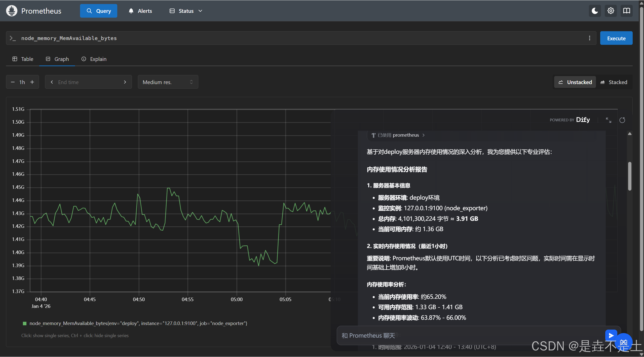Screen dimensions: 644x357
Task: Send chat message arrow button
Action: (x=611, y=335)
